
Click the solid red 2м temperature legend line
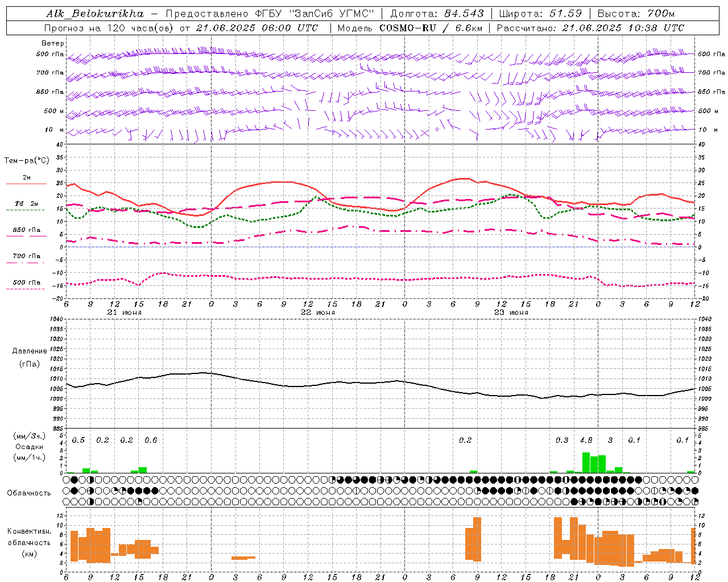click(26, 184)
